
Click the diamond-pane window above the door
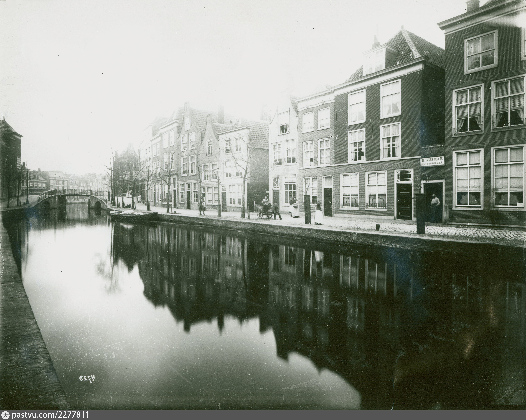coord(276,183)
